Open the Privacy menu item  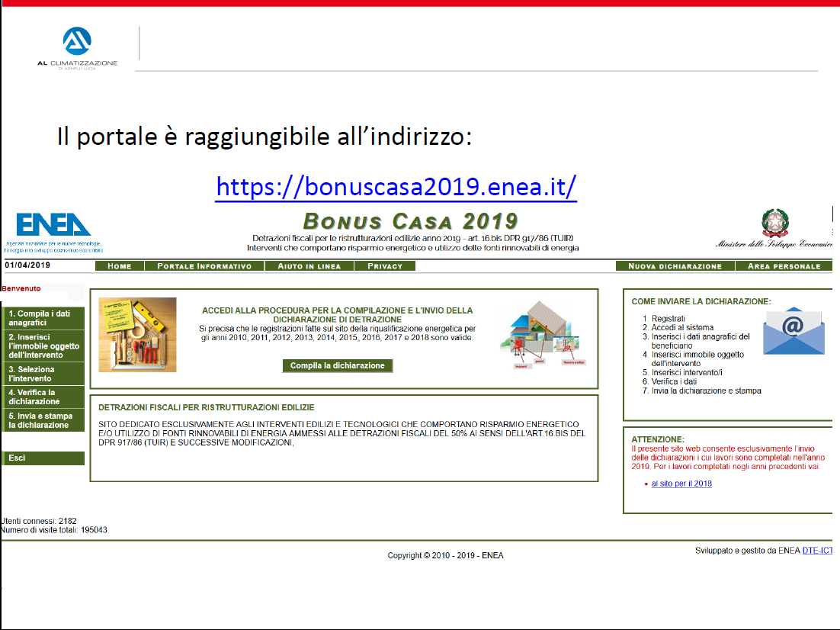[385, 266]
